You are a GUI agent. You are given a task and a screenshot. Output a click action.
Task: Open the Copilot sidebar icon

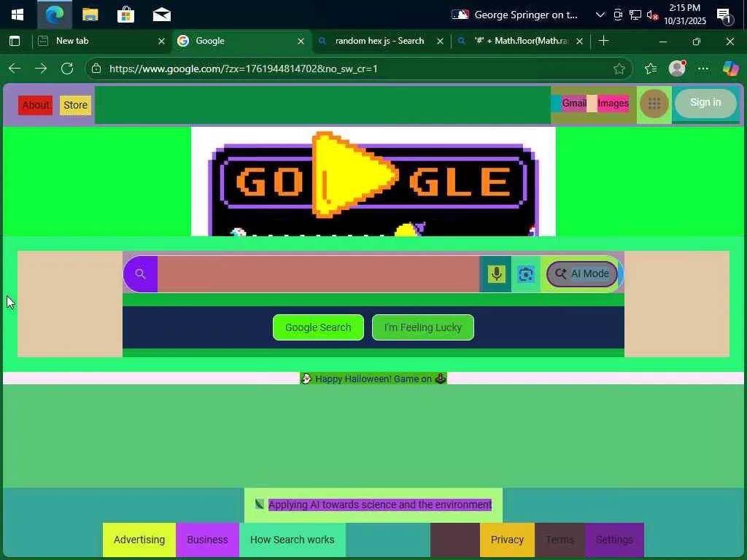coord(730,69)
